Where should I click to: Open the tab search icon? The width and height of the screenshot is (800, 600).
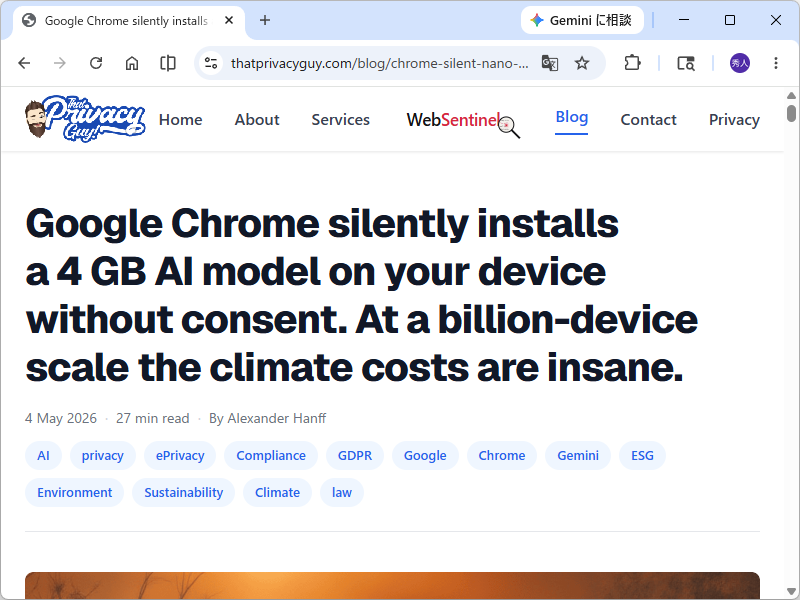(686, 63)
